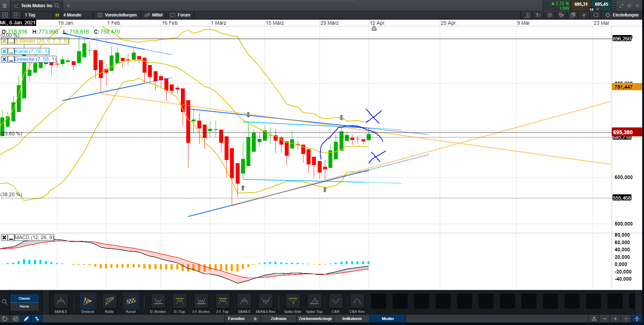The width and height of the screenshot is (644, 325).
Task: Minimize the Kanal pattern overlay
Action: 11,52
